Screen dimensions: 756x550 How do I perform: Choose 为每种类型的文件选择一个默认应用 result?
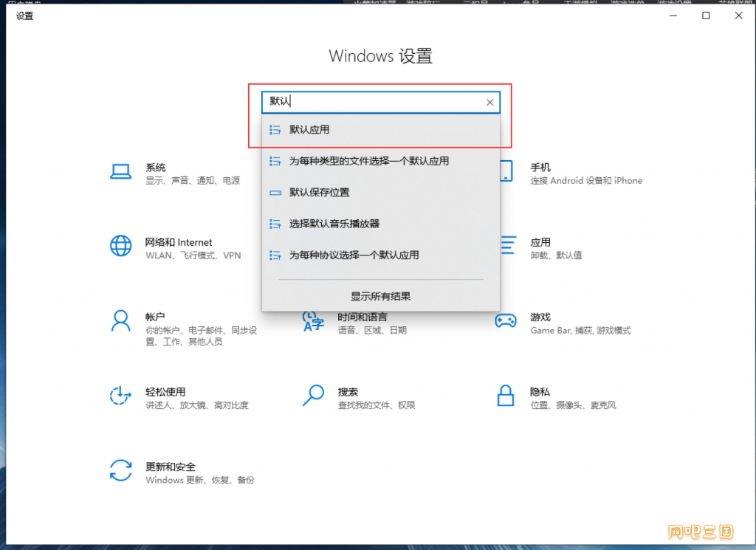point(381,161)
